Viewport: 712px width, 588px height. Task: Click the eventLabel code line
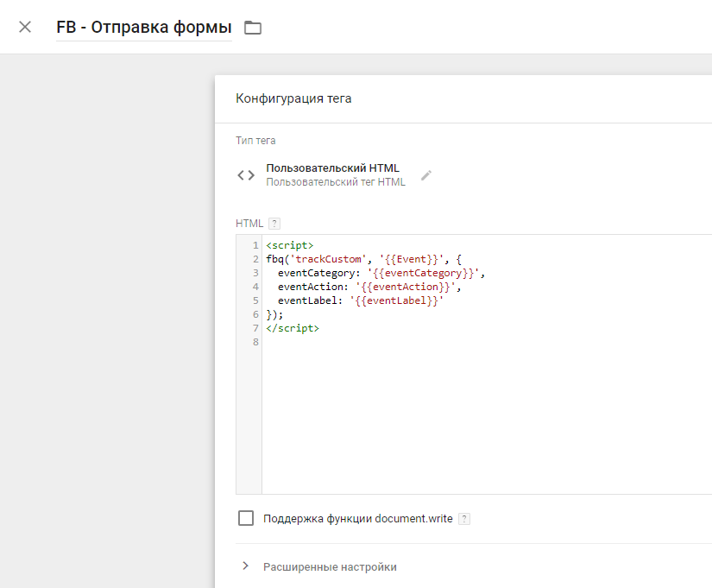click(361, 300)
